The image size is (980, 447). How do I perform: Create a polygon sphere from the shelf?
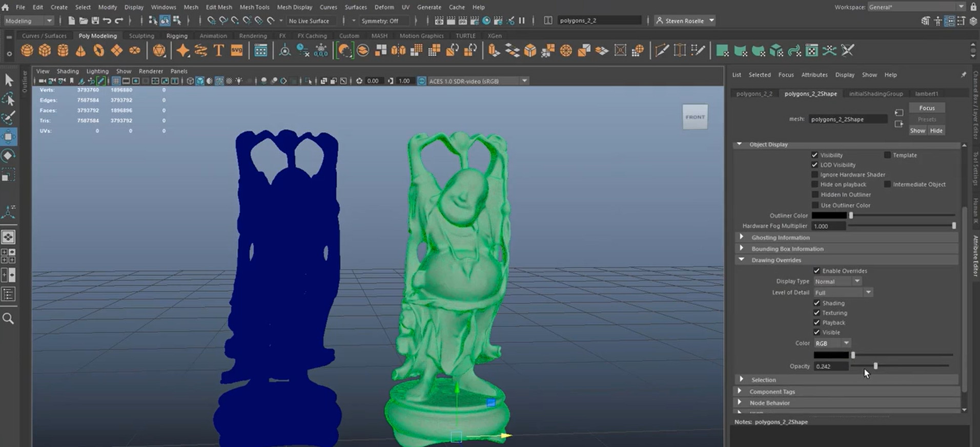coord(27,50)
